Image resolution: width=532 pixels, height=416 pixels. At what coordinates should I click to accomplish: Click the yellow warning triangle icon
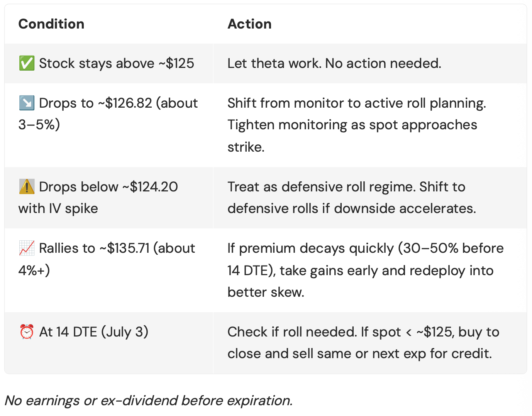(27, 187)
